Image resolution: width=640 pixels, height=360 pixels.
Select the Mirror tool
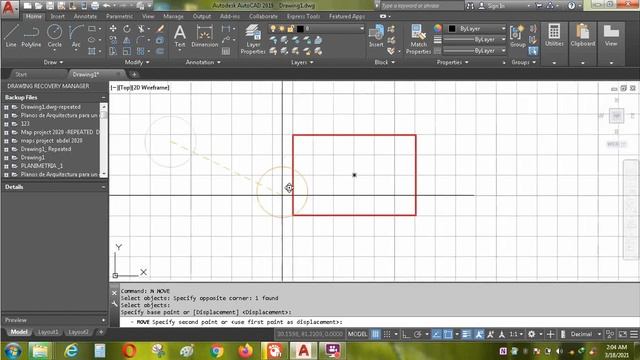click(127, 40)
